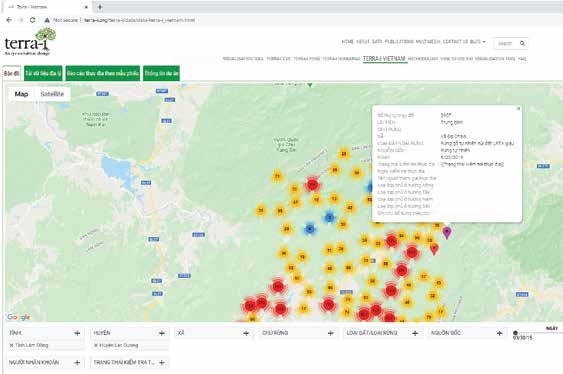This screenshot has width=563, height=374.
Task: Remove the Tỉnh Lâm Đồng filter tag
Action: (x=11, y=345)
